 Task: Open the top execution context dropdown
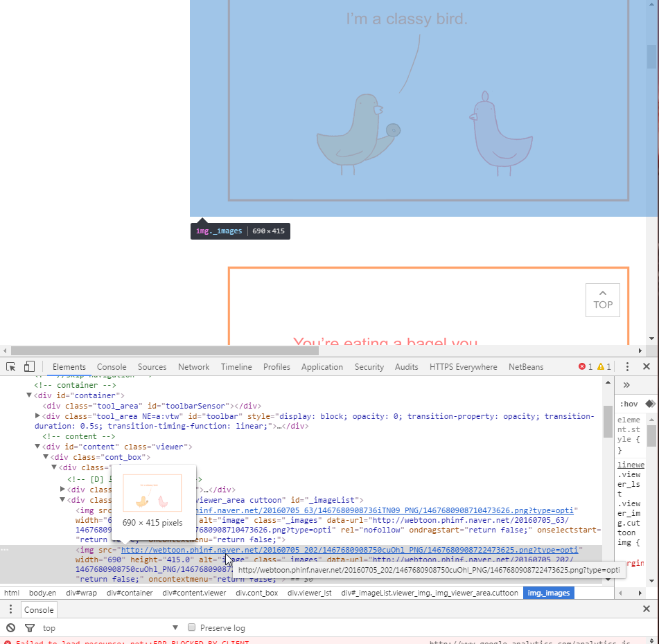point(111,628)
